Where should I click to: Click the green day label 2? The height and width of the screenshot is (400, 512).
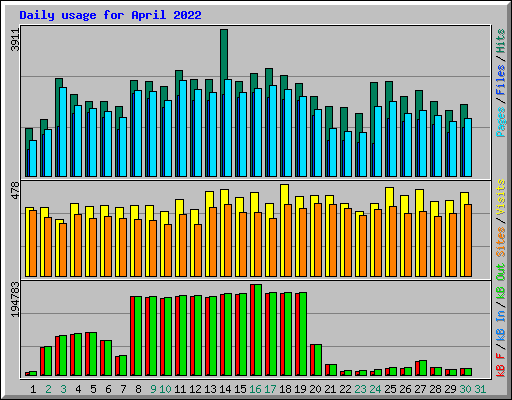pos(48,389)
